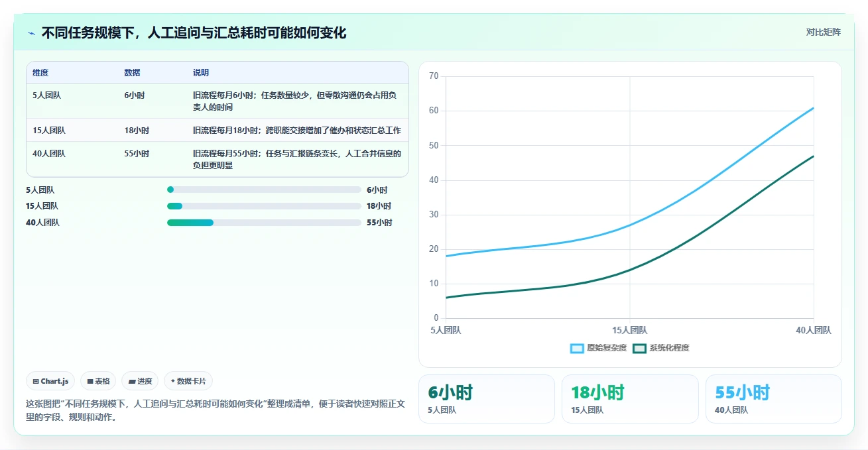Click the 18小时 data card
868x450 pixels.
pos(630,399)
